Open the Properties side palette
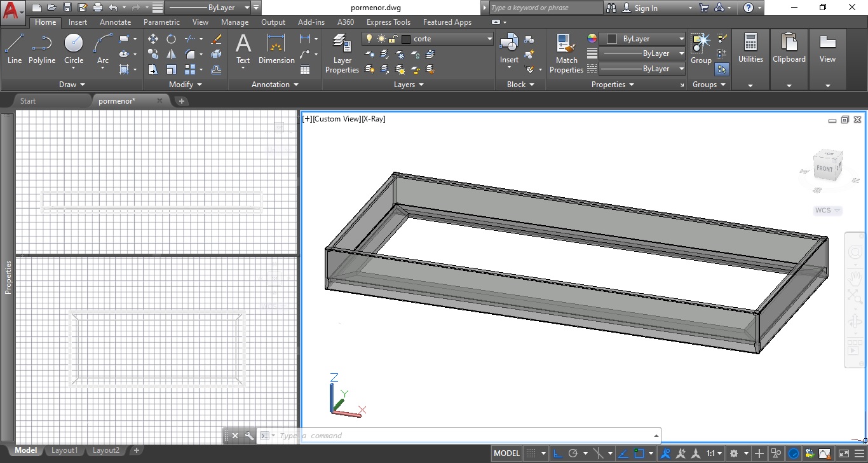This screenshot has width=868, height=463. pos(8,277)
